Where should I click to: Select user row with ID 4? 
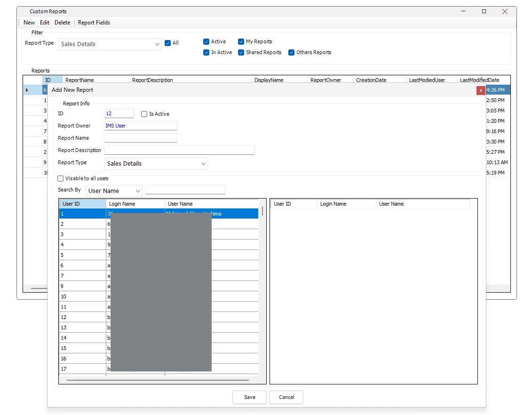click(x=159, y=245)
